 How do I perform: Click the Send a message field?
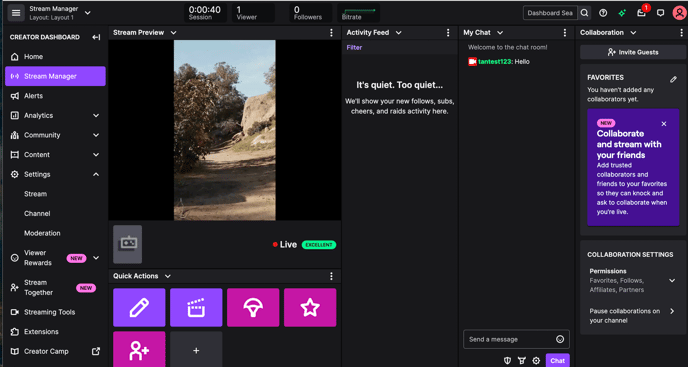[509, 339]
